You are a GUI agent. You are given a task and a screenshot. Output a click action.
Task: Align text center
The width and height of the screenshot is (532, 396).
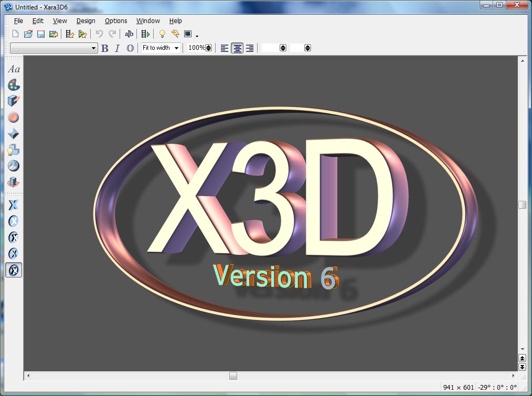237,48
